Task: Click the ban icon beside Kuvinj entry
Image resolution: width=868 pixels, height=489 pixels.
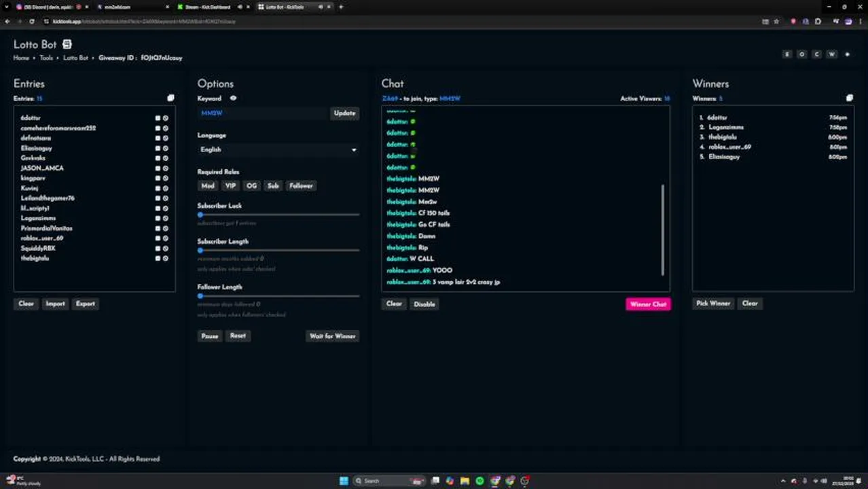Action: [165, 188]
